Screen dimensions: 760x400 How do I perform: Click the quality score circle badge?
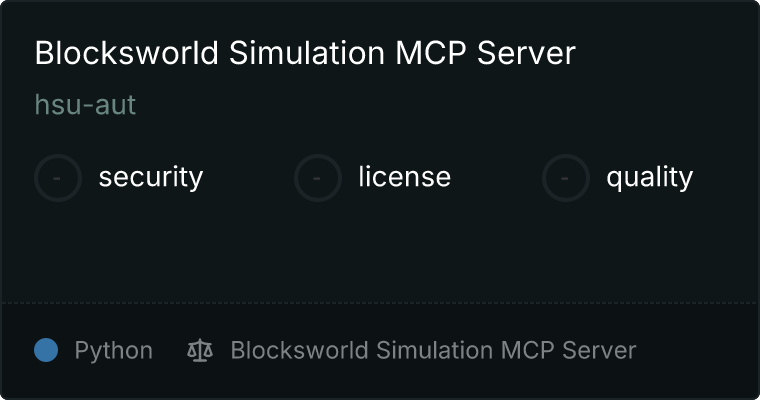click(x=566, y=178)
